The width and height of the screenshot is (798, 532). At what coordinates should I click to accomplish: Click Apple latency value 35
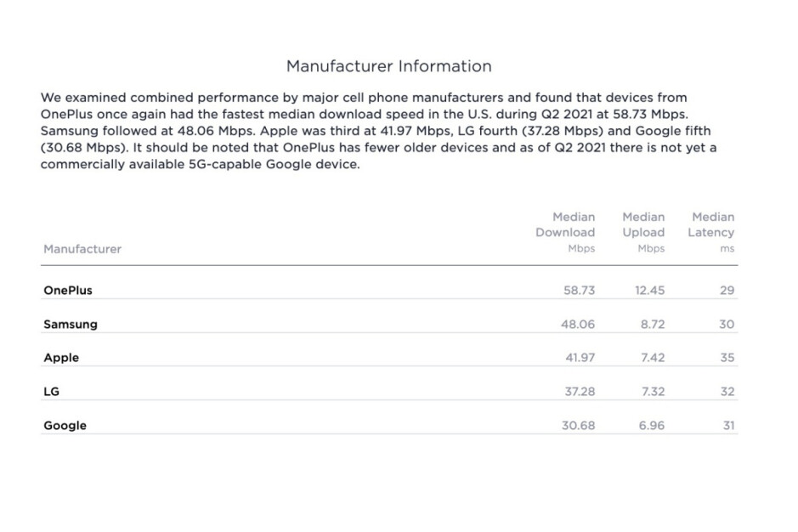coord(727,358)
